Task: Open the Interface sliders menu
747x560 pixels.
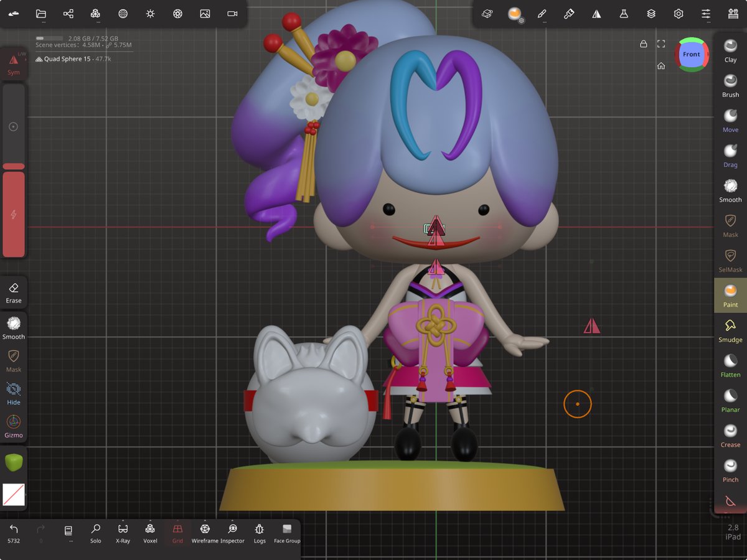Action: click(x=706, y=14)
